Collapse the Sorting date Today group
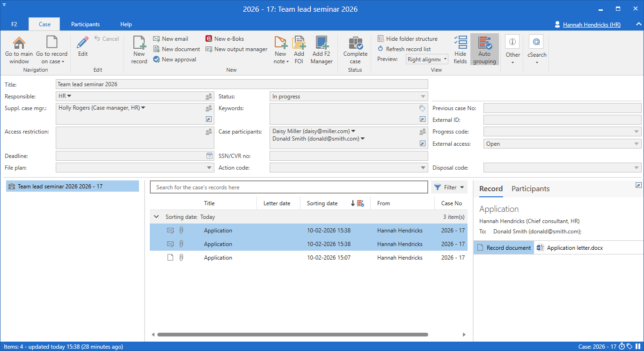This screenshot has height=351, width=644. coord(156,217)
